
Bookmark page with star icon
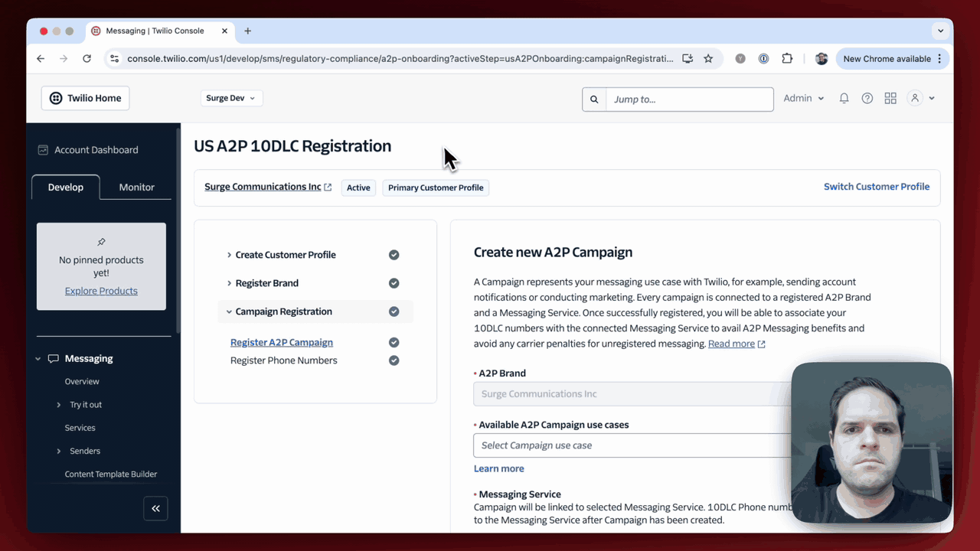tap(708, 59)
